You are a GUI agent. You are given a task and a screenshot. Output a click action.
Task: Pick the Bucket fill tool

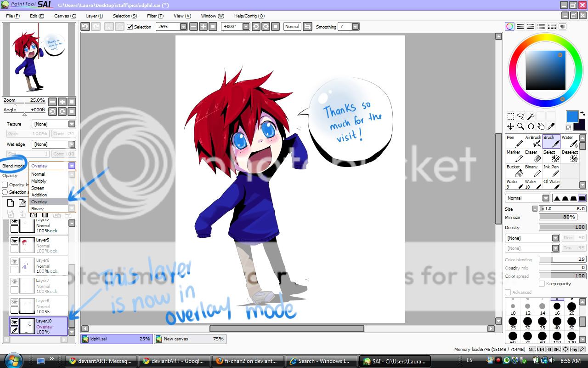tap(514, 171)
